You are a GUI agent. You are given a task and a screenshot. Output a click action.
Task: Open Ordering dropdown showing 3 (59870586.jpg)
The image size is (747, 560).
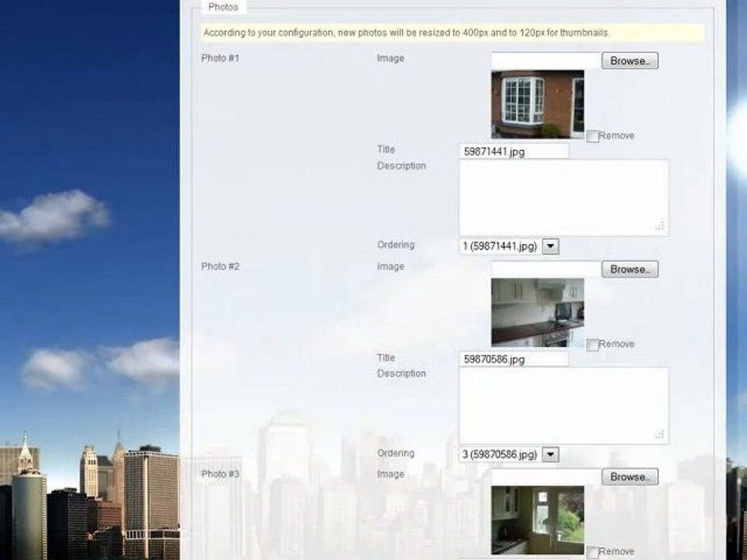[x=508, y=454]
